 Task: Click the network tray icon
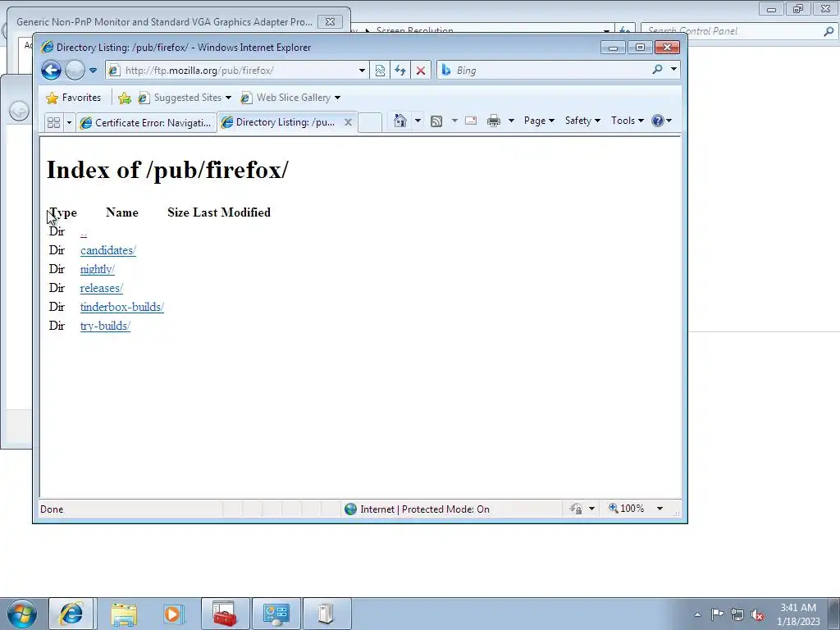737,614
